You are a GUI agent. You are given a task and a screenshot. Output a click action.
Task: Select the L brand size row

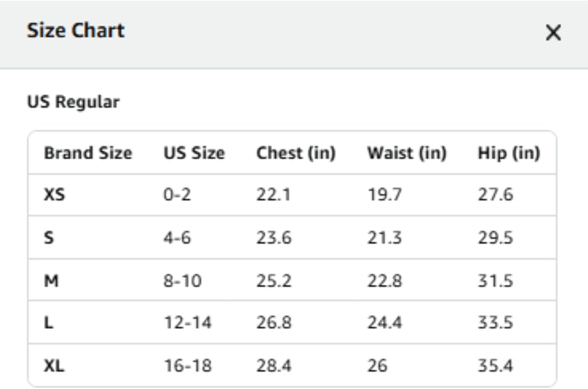(292, 322)
